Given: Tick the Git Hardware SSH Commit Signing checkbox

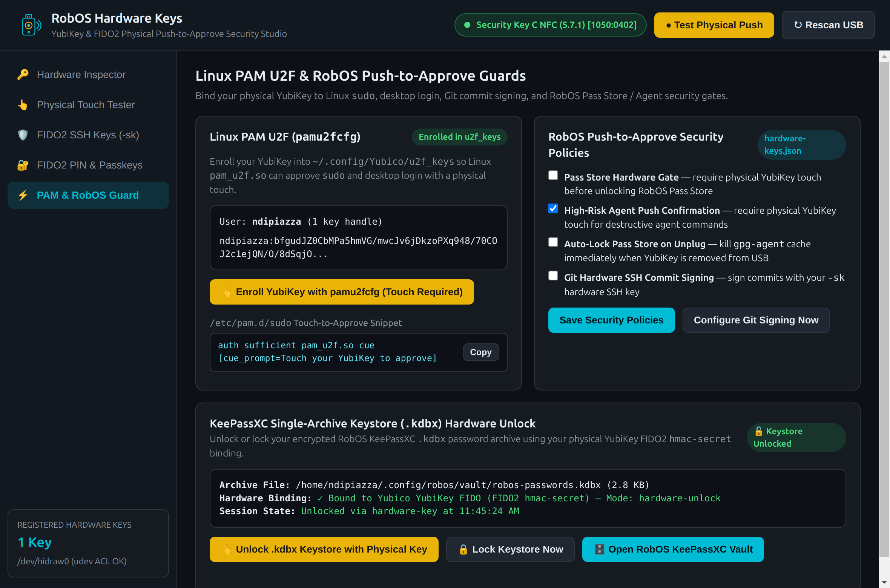Looking at the screenshot, I should pyautogui.click(x=553, y=276).
